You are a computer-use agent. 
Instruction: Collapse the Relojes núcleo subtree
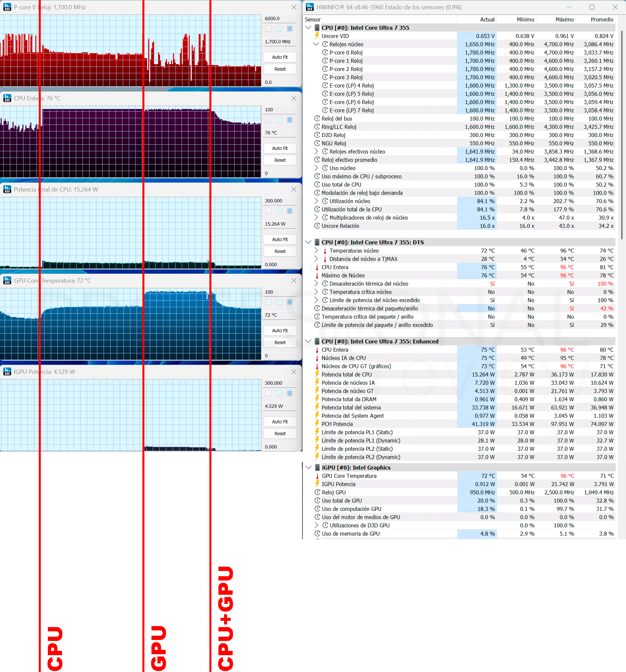[316, 44]
